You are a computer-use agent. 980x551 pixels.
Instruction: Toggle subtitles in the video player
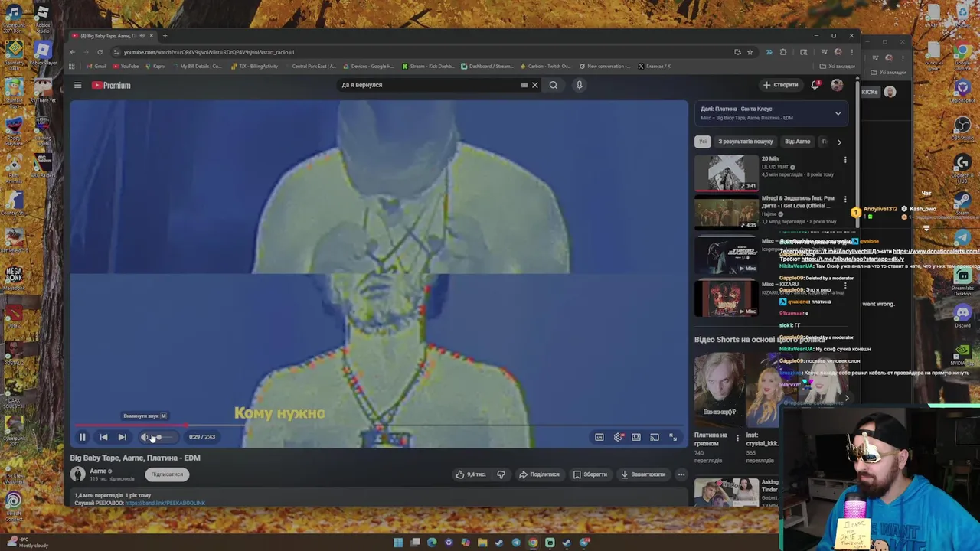pos(599,437)
